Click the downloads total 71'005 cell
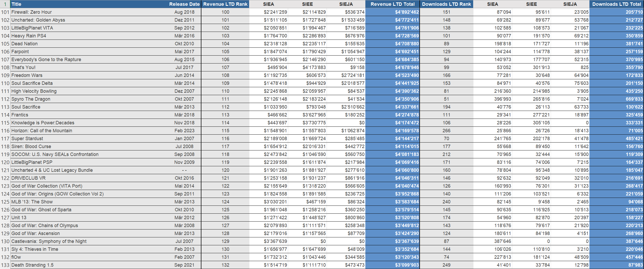The image size is (644, 269). point(617,131)
